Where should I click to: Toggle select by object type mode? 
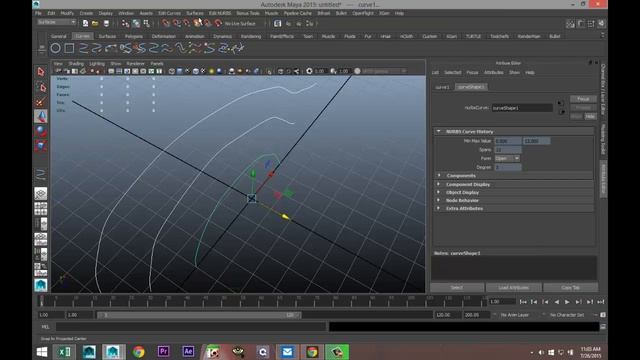click(x=136, y=24)
